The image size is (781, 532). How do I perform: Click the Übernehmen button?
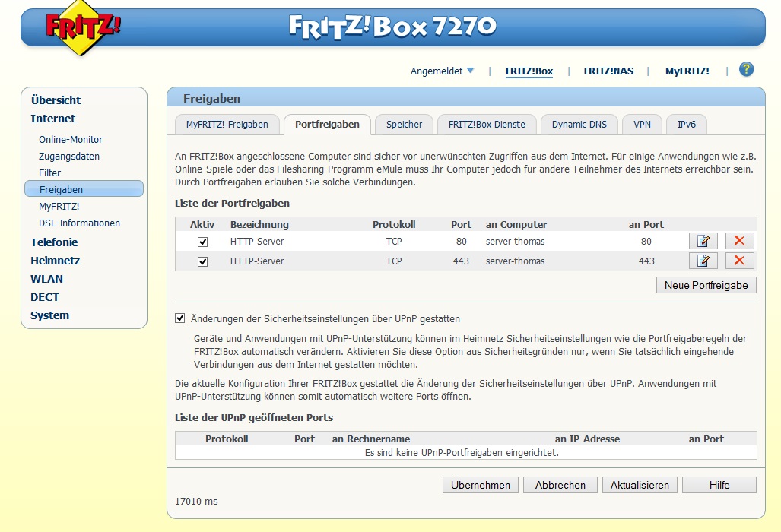(x=480, y=485)
